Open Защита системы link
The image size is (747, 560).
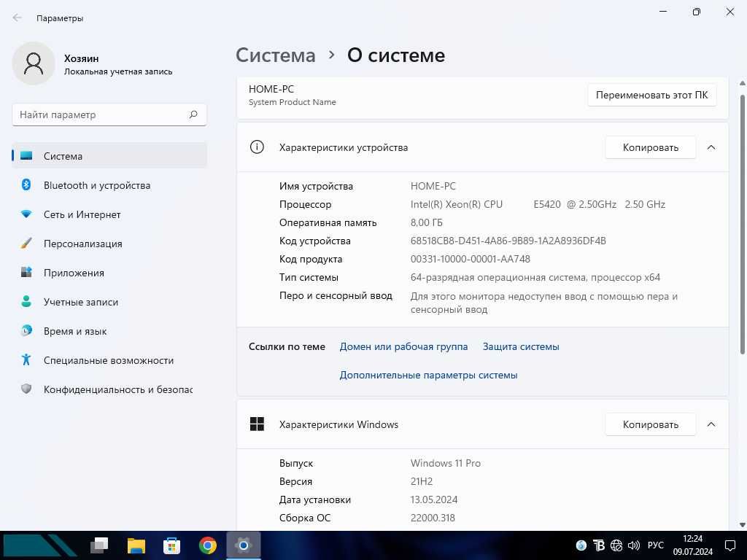[x=521, y=346]
